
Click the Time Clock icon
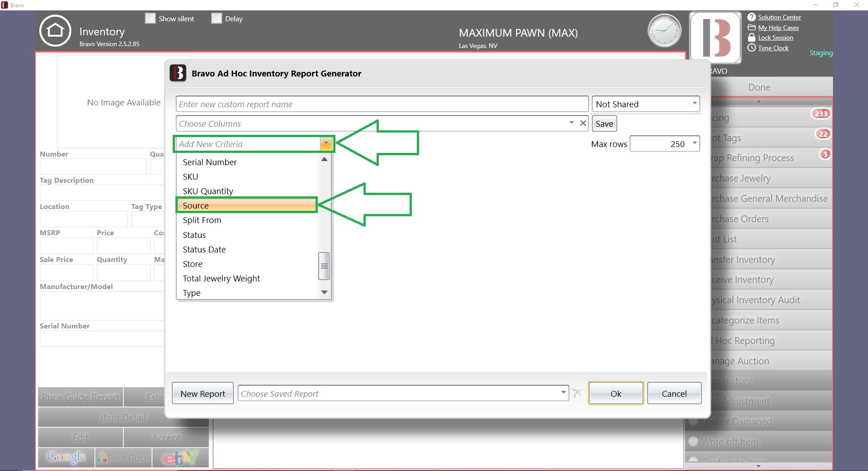point(751,48)
